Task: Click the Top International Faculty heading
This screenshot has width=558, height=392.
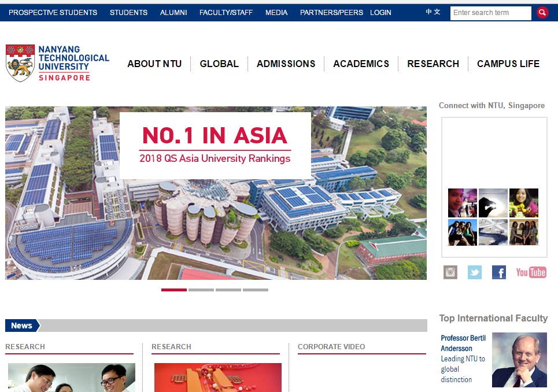Action: tap(493, 318)
